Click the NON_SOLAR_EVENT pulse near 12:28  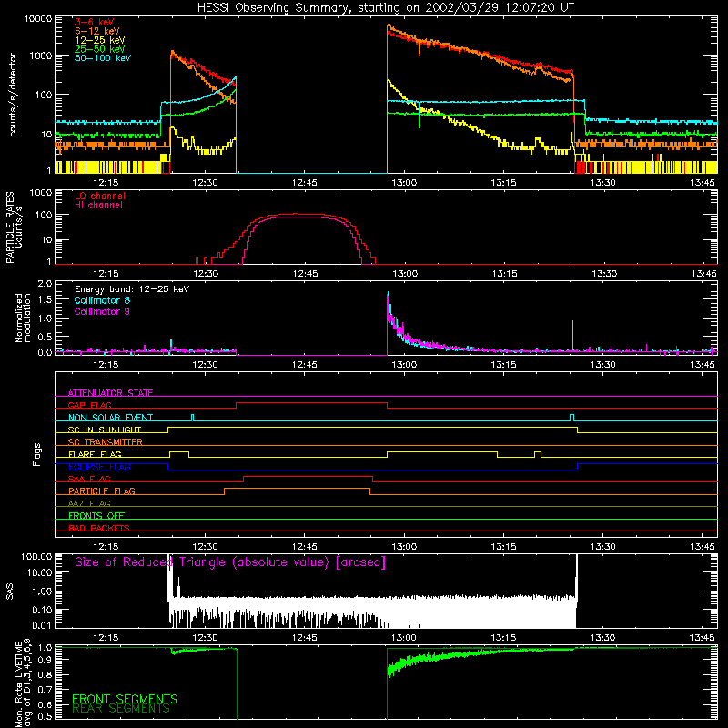pyautogui.click(x=193, y=418)
